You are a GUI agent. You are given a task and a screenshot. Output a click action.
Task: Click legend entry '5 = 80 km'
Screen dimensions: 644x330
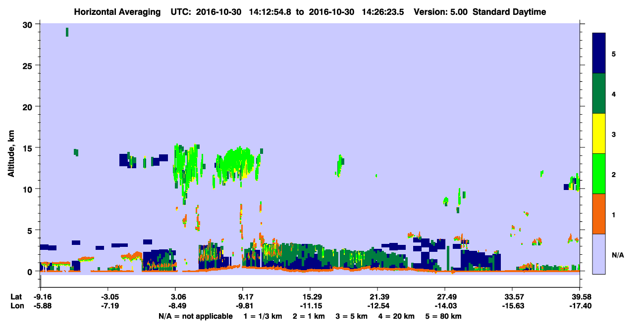coord(443,316)
